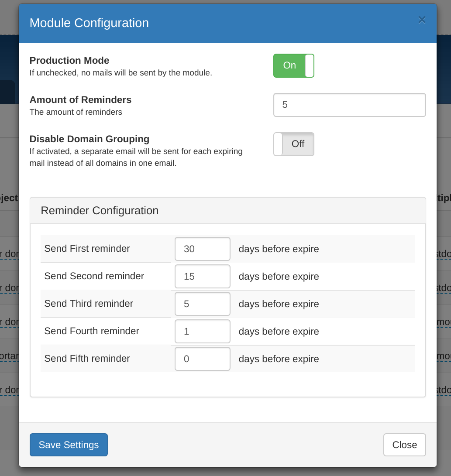Viewport: 451px width, 476px height.
Task: Toggle Production Mode switch off
Action: tap(294, 65)
